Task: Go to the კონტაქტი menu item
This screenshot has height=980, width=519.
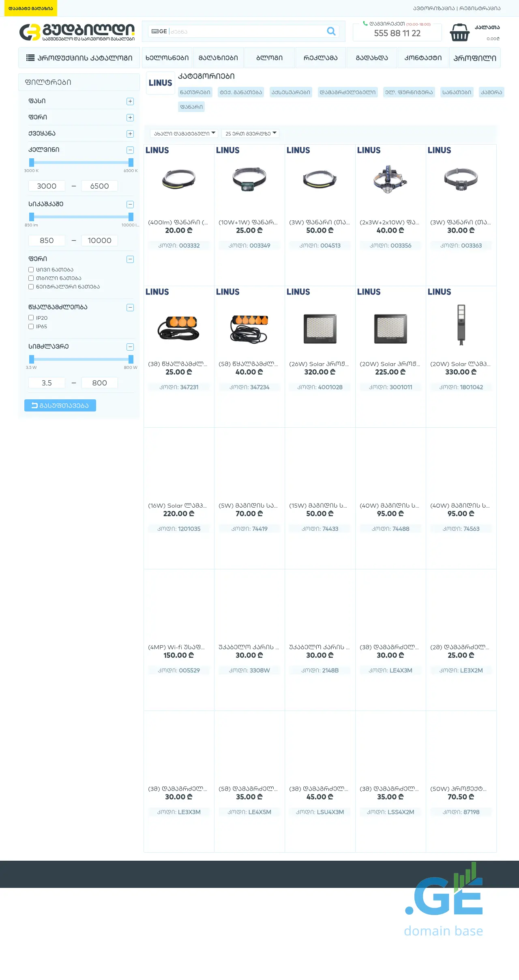Action: (423, 58)
